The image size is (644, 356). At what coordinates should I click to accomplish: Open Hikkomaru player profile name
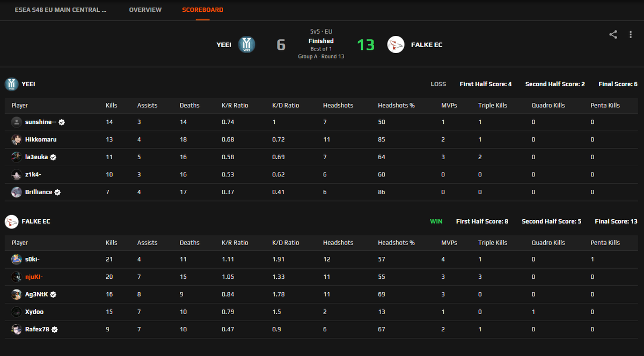click(x=41, y=139)
